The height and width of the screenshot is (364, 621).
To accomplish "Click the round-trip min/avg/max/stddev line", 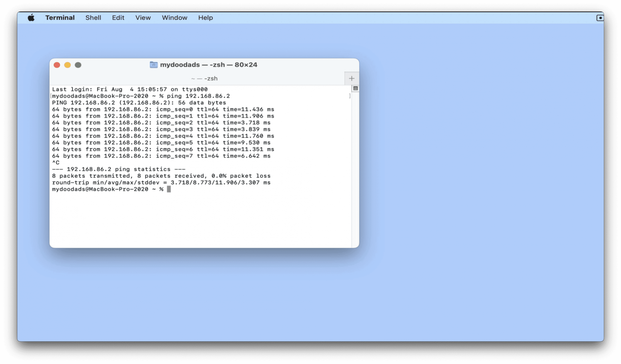I will 161,182.
